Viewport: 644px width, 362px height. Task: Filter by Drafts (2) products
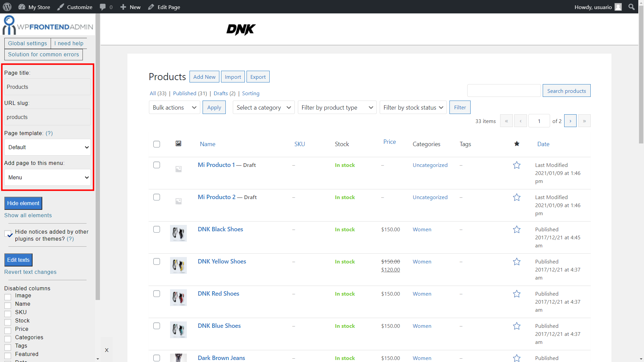click(224, 93)
